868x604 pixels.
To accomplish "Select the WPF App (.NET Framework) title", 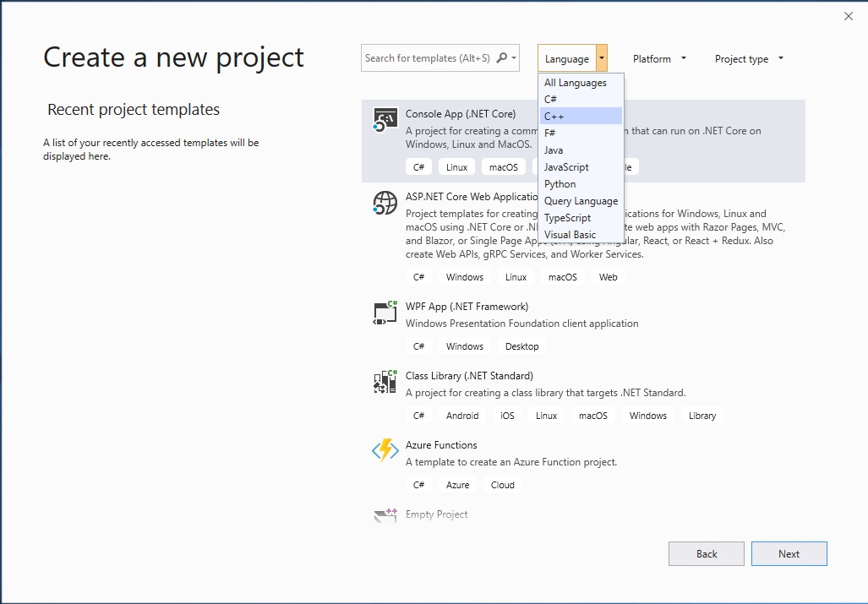I will click(x=467, y=307).
